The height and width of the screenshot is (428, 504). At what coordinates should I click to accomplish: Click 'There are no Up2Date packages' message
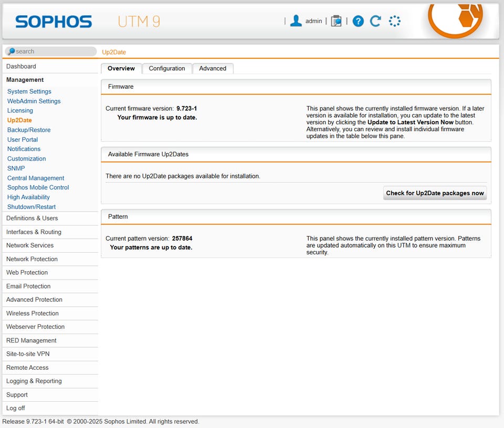tap(183, 176)
